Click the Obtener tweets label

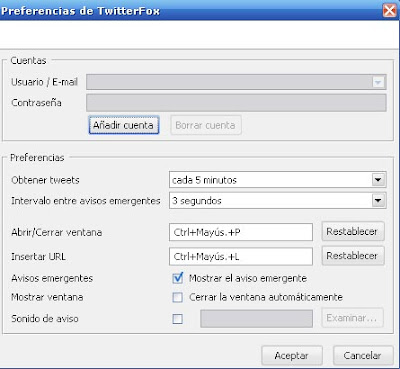[45, 180]
